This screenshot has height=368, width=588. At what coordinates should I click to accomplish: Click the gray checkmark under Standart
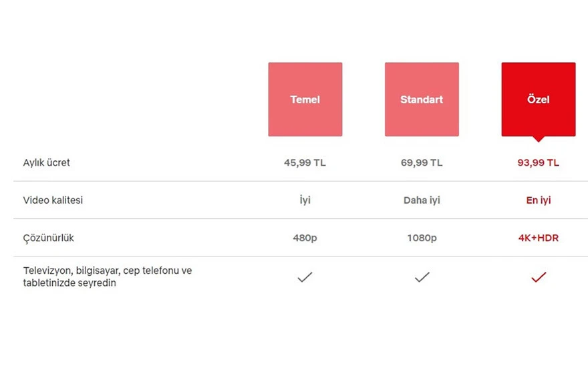(x=422, y=277)
